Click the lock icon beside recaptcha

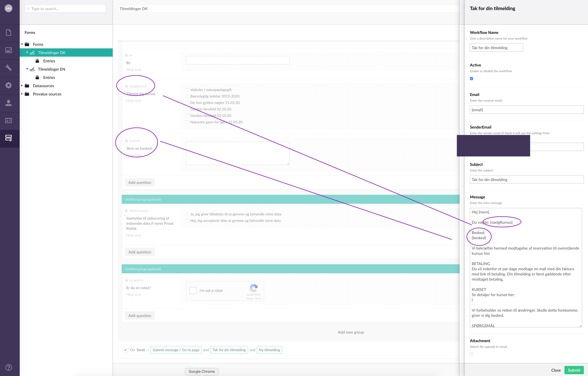click(x=126, y=280)
